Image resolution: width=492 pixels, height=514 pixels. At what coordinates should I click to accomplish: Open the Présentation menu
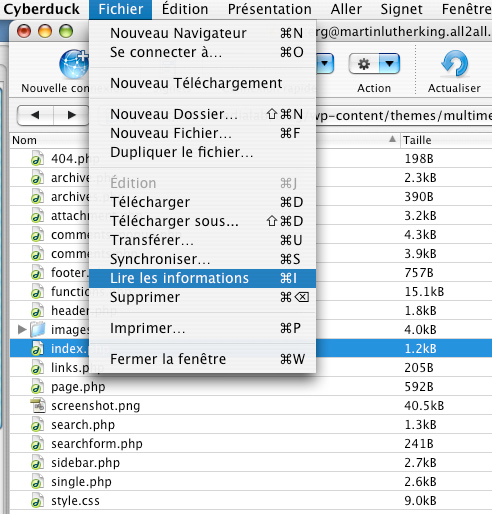click(x=270, y=9)
